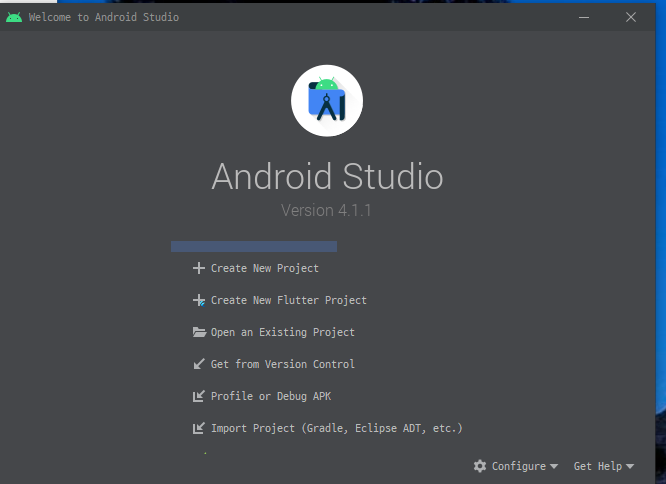Viewport: 666px width, 484px height.
Task: Click the Android Studio logo
Action: pyautogui.click(x=327, y=101)
